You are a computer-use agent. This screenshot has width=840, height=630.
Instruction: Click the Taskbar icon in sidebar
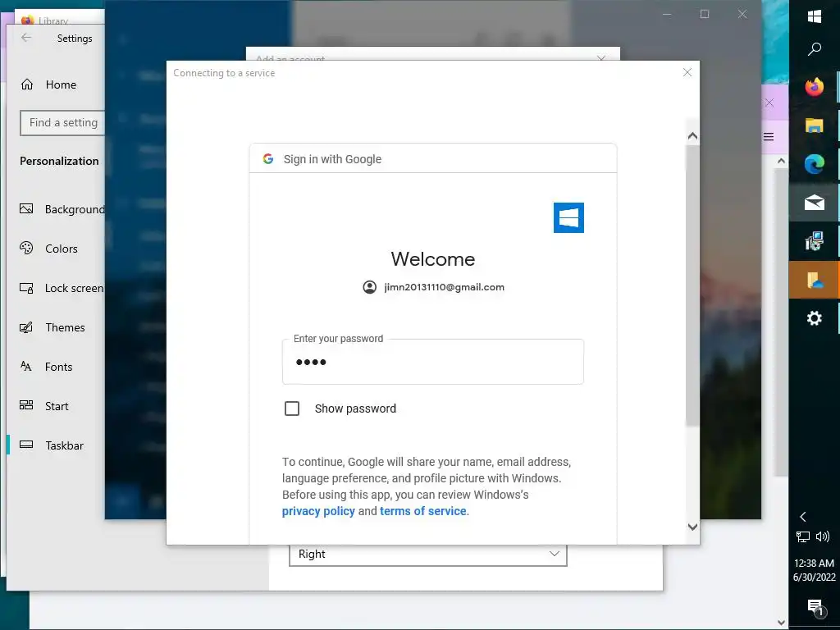click(x=26, y=444)
